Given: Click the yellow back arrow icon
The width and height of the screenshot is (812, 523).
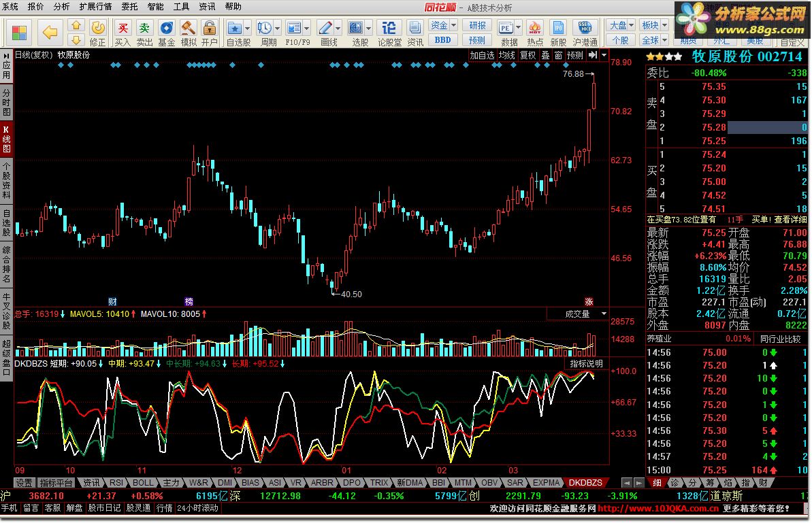Looking at the screenshot, I should 50,33.
